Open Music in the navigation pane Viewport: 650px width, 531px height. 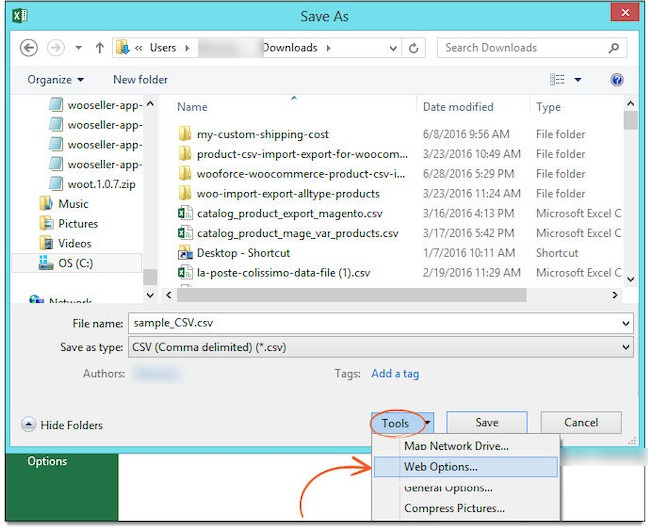pos(64,204)
